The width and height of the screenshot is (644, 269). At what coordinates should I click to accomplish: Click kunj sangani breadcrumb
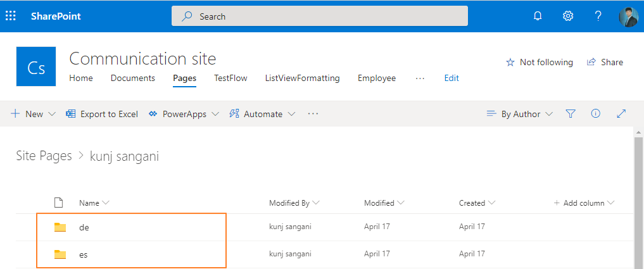point(125,156)
